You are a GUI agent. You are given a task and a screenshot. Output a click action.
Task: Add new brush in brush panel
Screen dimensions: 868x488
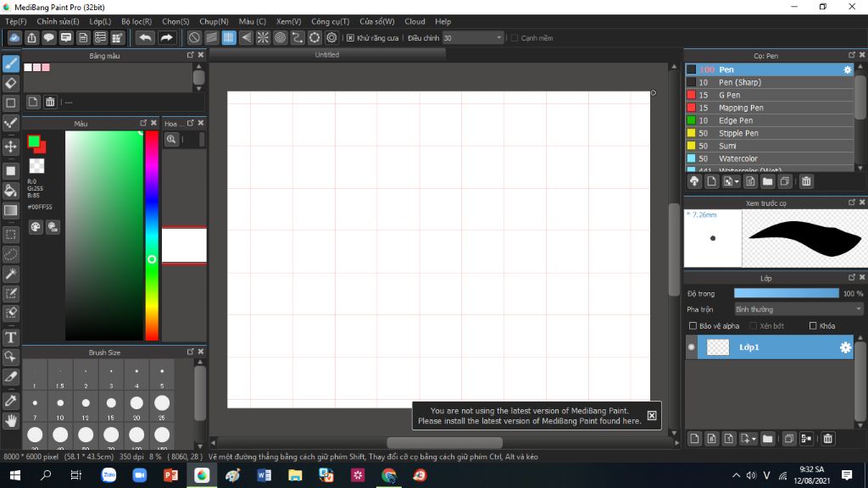pyautogui.click(x=711, y=181)
